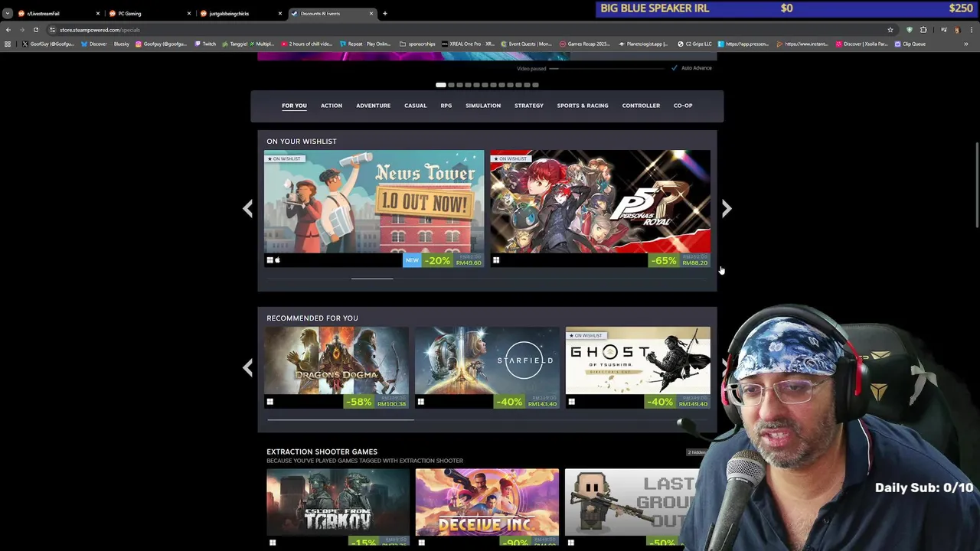The width and height of the screenshot is (980, 551).
Task: Open the Tanggie bookmark
Action: pyautogui.click(x=249, y=44)
